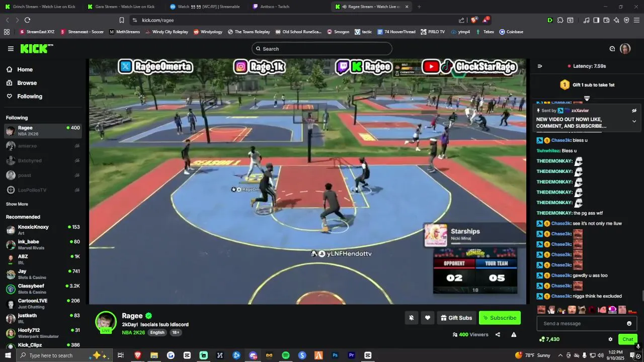Screen dimensions: 644x362
Task: Report the stream with the warning icon
Action: point(514,335)
